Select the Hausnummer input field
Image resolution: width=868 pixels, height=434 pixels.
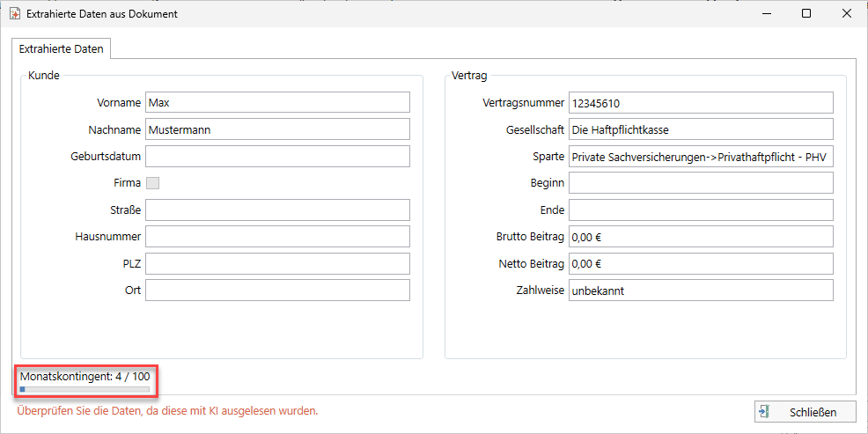pos(277,237)
